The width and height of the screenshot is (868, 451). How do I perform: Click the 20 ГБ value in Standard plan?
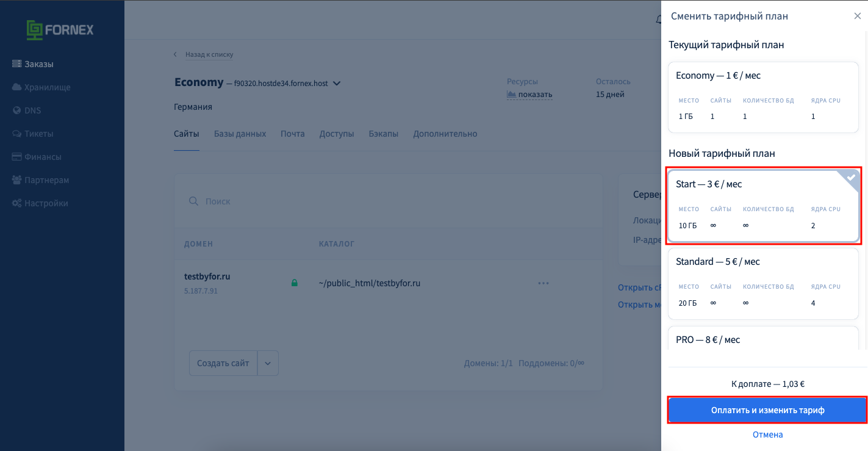coord(687,303)
